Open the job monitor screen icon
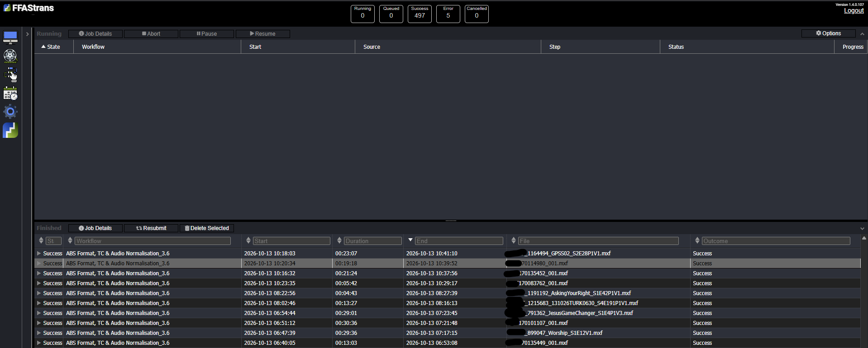This screenshot has height=348, width=868. click(10, 37)
